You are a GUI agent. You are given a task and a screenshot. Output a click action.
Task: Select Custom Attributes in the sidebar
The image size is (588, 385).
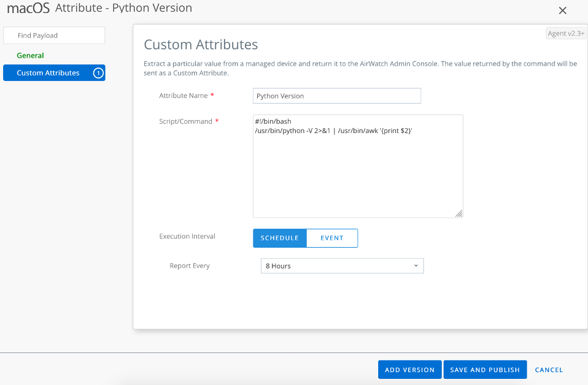pos(48,73)
